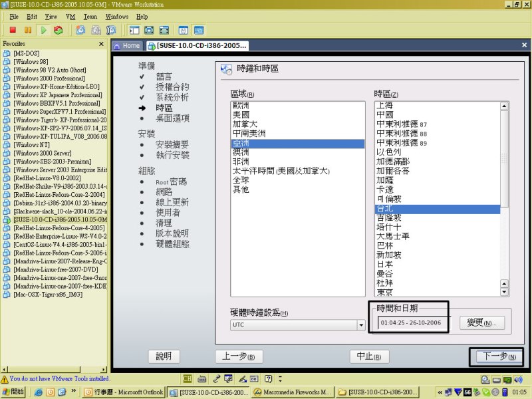Click Favorites horizontal scroll right arrow
The width and height of the screenshot is (532, 399).
pyautogui.click(x=104, y=370)
